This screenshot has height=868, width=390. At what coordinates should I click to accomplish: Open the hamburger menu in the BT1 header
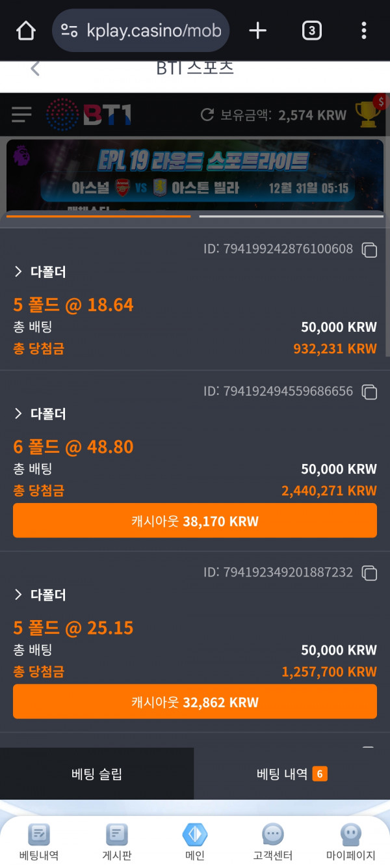(21, 115)
